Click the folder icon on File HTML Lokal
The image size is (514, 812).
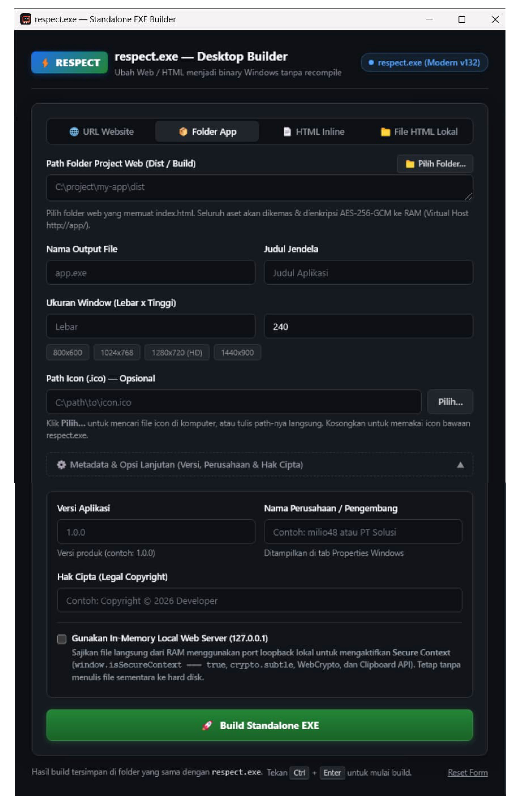coord(385,132)
